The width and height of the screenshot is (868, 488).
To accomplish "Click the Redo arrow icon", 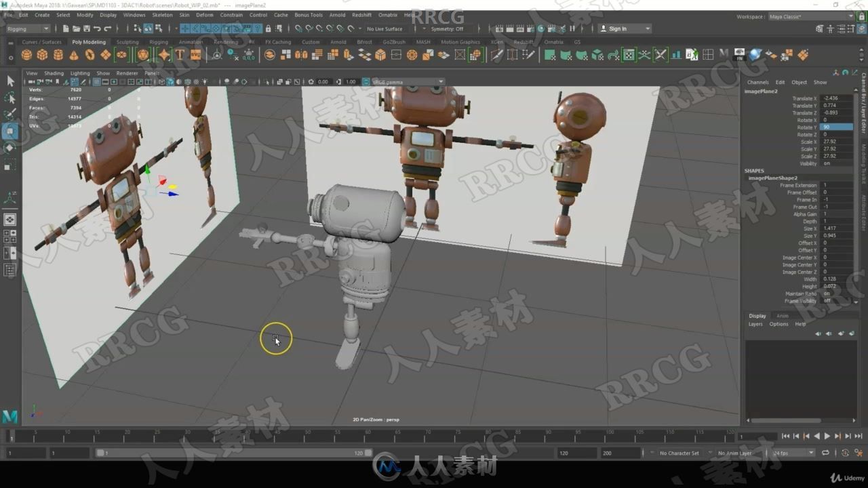I will [108, 28].
